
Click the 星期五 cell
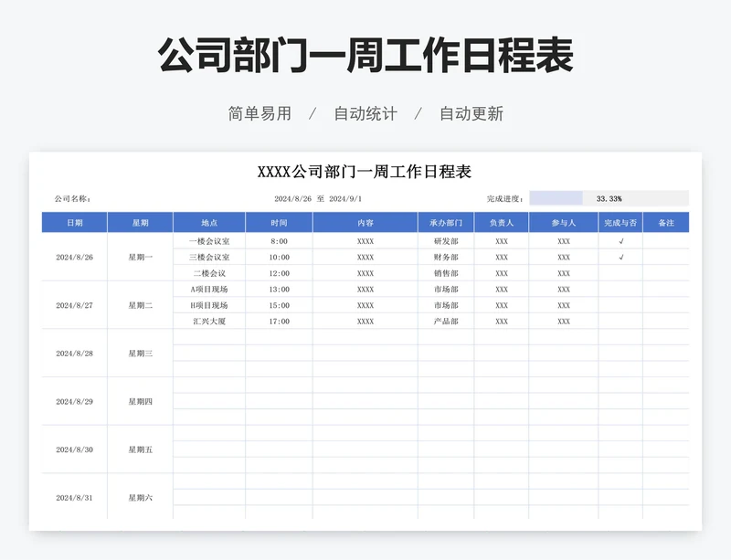pos(141,449)
